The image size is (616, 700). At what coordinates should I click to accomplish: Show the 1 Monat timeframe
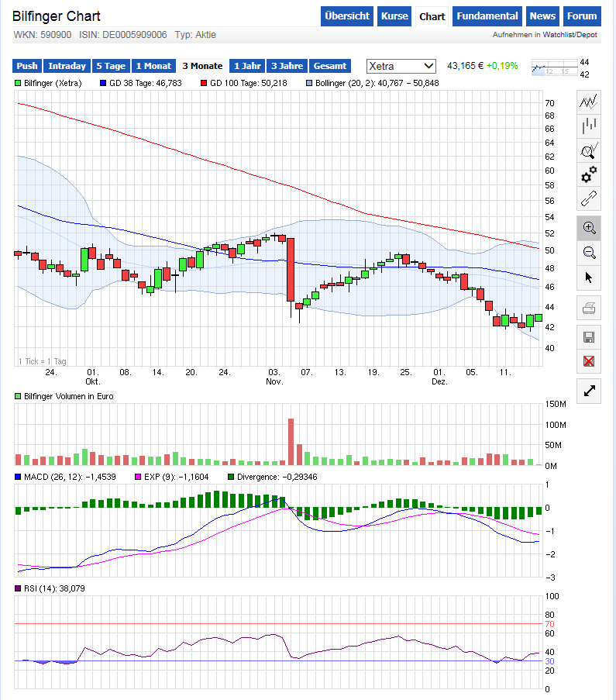click(x=153, y=66)
